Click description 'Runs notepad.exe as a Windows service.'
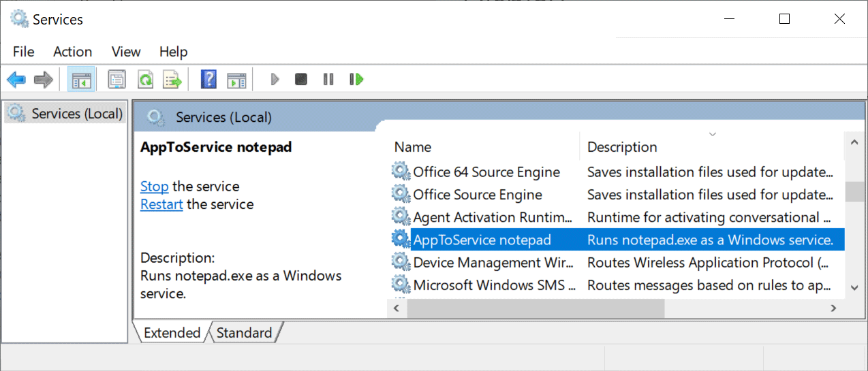Image resolution: width=868 pixels, height=371 pixels. point(711,240)
